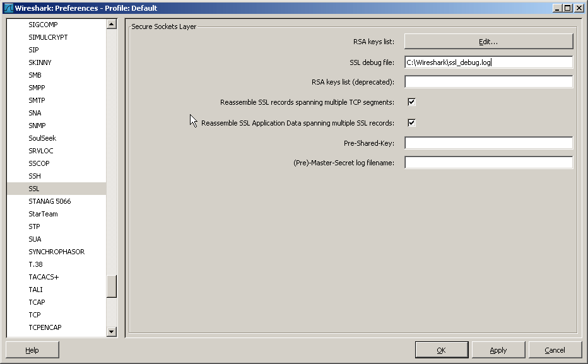Open the RSA keys list Edit dialog
588x364 pixels.
pos(490,41)
